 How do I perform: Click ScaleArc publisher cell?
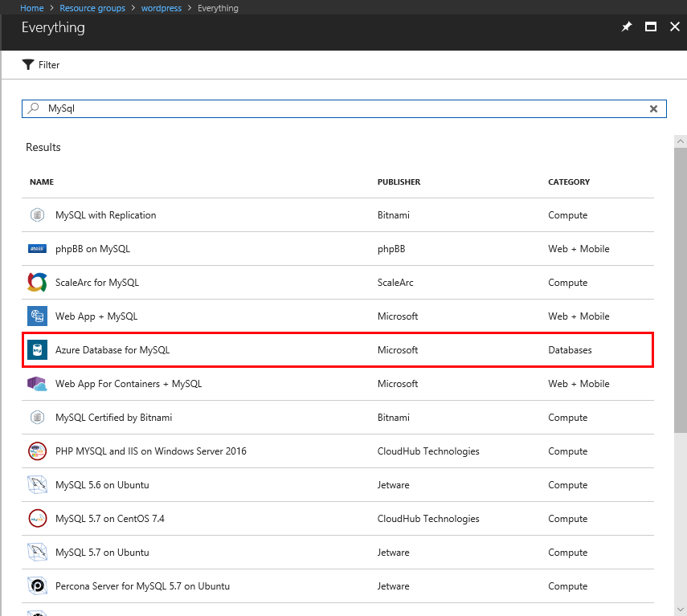(395, 283)
